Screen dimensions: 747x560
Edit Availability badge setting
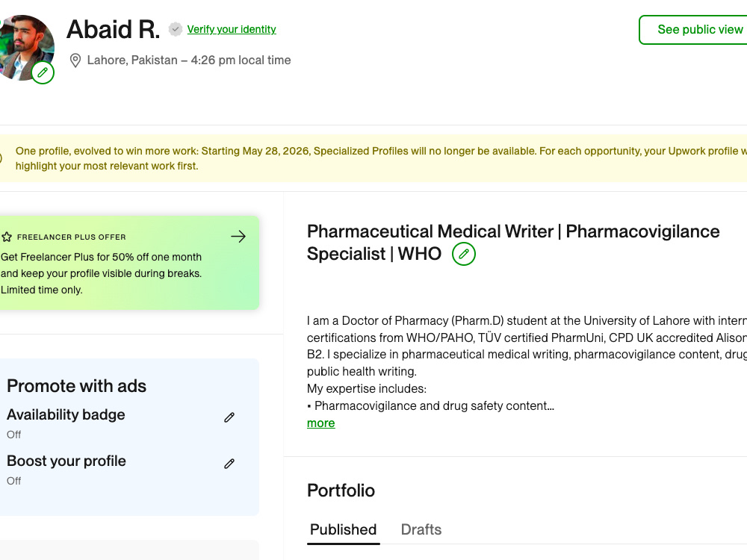[x=229, y=417]
